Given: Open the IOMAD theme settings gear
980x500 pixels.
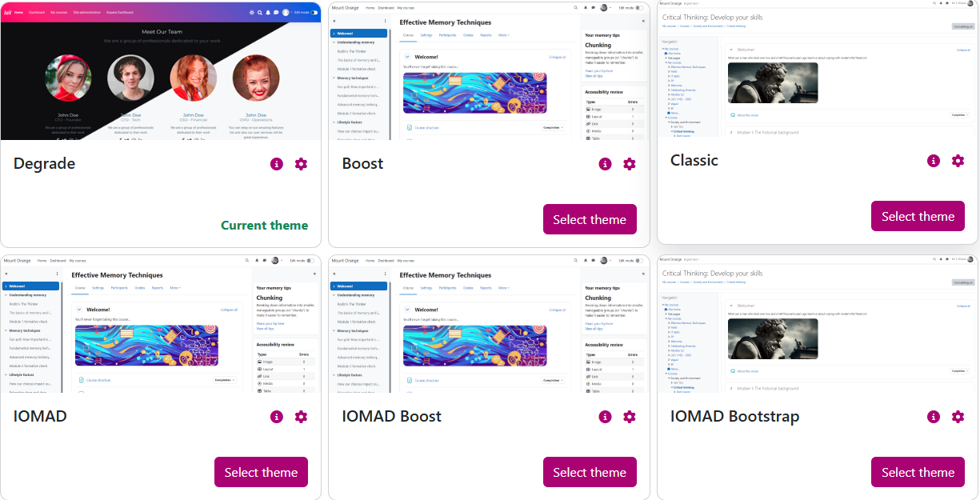Looking at the screenshot, I should click(301, 417).
